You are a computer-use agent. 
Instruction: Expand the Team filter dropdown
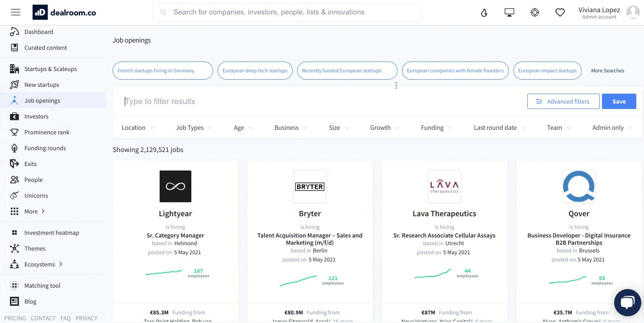[559, 128]
